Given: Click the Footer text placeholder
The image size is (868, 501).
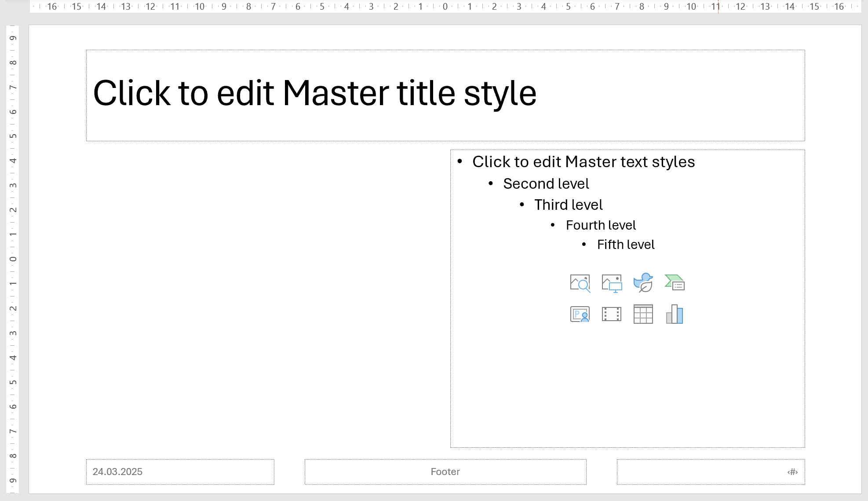Looking at the screenshot, I should [x=445, y=472].
